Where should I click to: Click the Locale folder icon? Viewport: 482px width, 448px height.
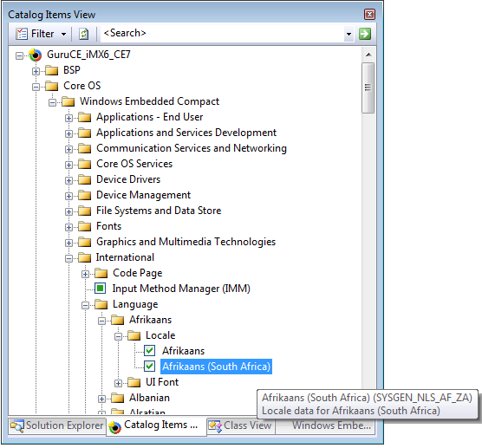coord(134,335)
